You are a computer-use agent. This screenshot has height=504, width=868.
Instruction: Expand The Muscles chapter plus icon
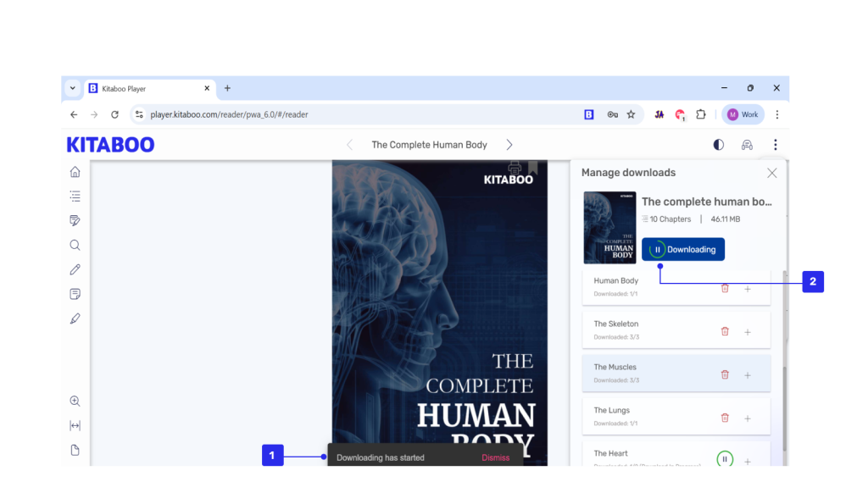click(748, 375)
